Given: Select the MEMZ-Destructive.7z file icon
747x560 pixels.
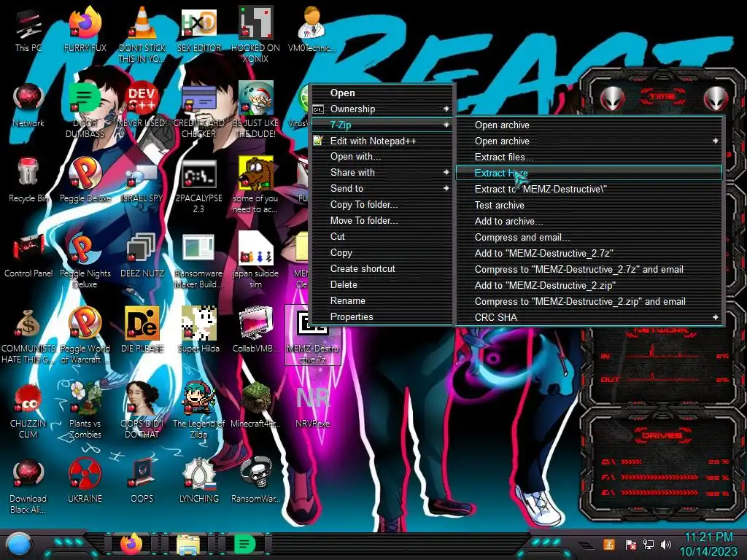Looking at the screenshot, I should pos(312,335).
